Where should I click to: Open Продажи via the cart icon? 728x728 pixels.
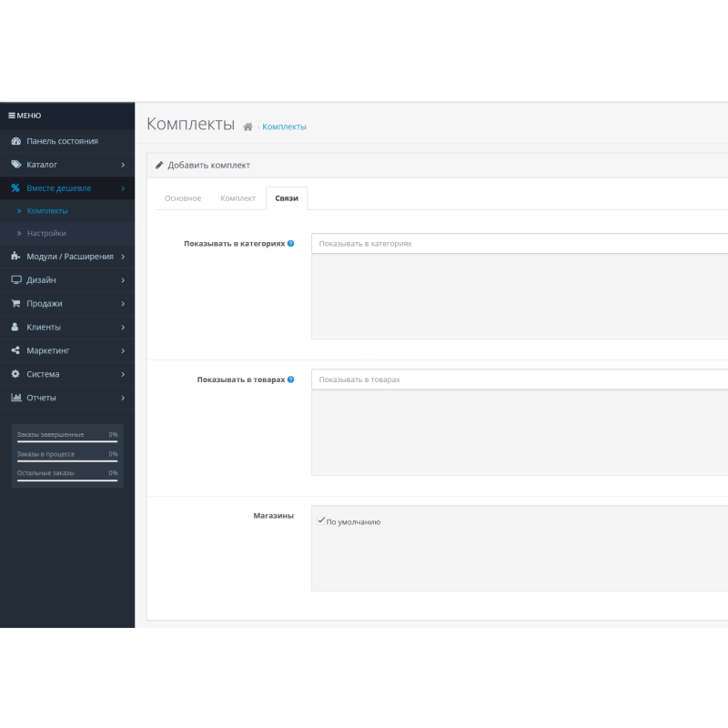[x=15, y=303]
